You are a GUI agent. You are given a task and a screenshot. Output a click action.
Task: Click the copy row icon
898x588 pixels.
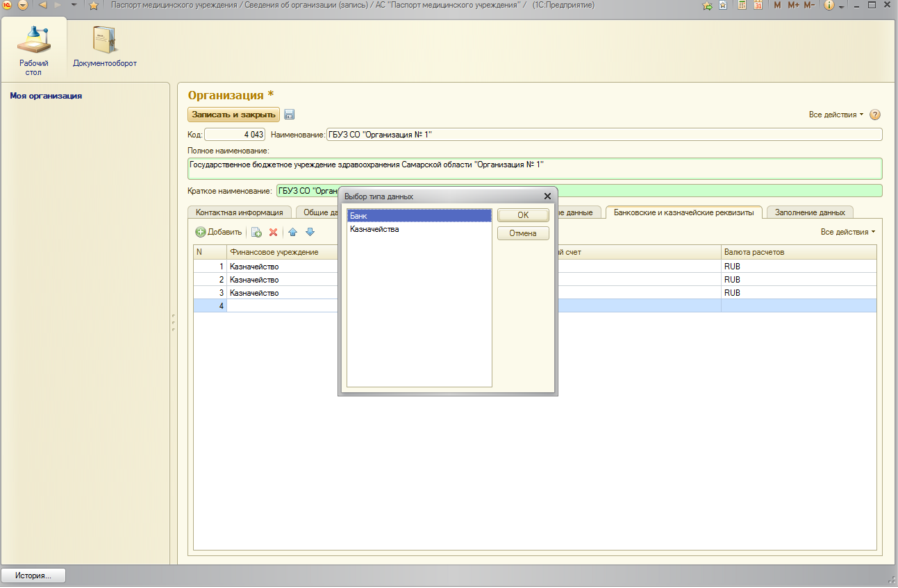256,233
